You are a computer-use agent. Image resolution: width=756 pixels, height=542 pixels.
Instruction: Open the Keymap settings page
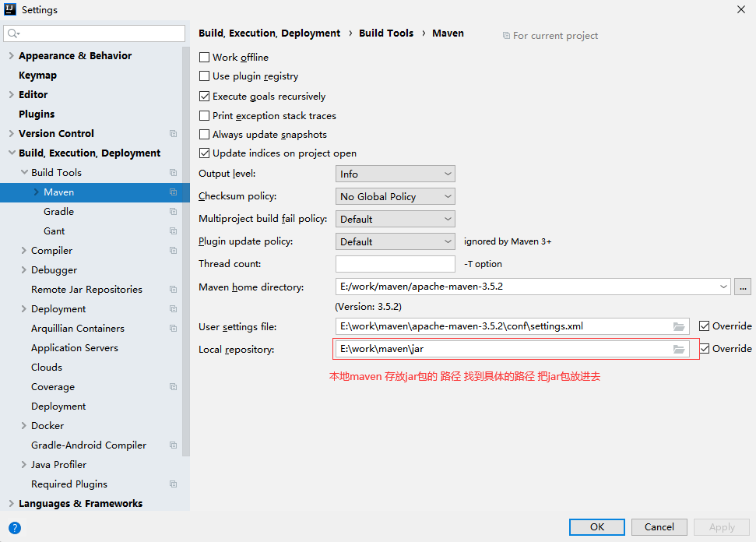pyautogui.click(x=37, y=76)
